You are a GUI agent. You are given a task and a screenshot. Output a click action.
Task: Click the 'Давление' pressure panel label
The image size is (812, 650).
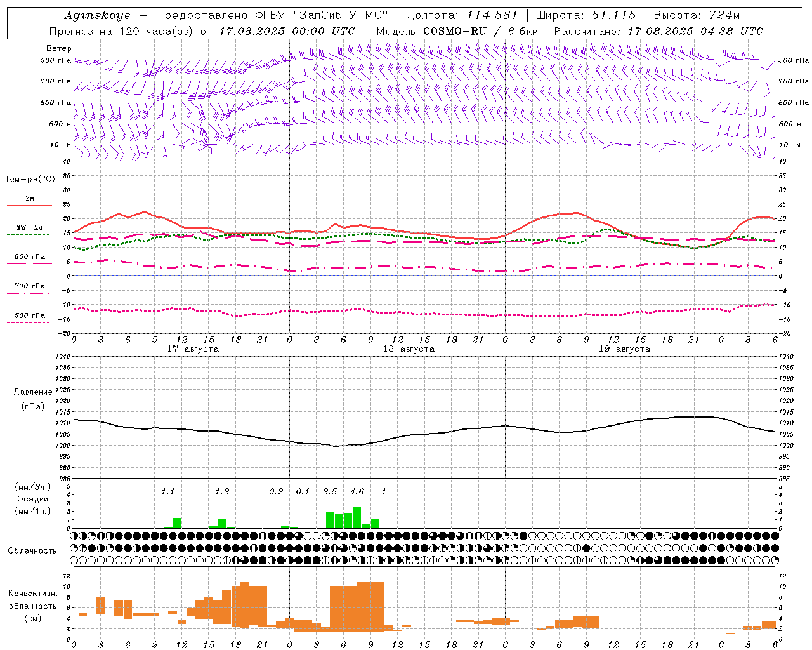[33, 392]
